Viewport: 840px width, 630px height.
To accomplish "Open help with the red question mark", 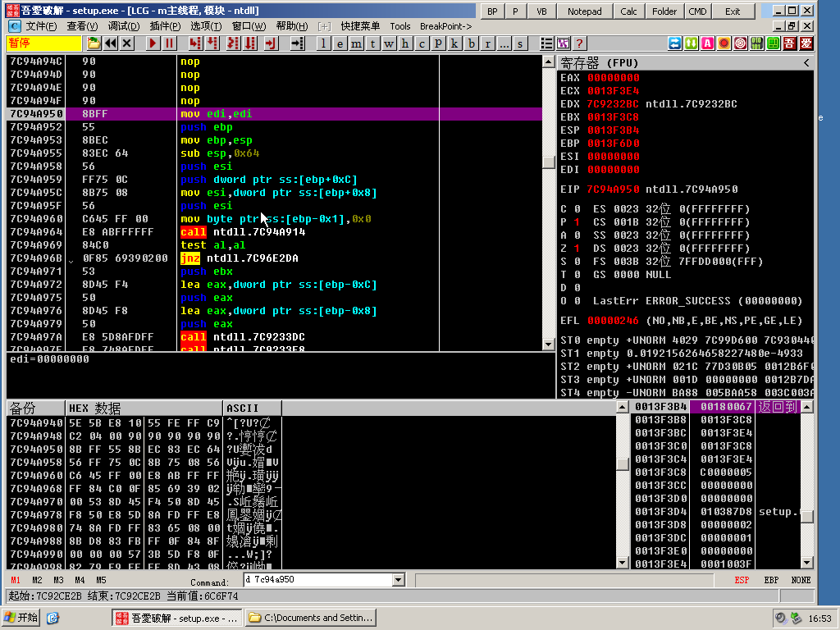I will click(x=579, y=43).
